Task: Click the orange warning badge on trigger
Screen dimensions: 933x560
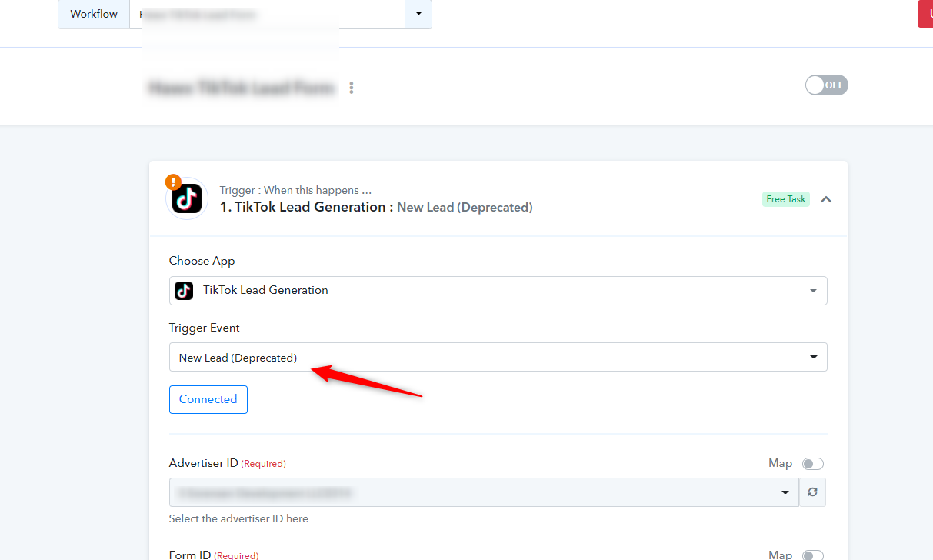Action: [x=173, y=182]
